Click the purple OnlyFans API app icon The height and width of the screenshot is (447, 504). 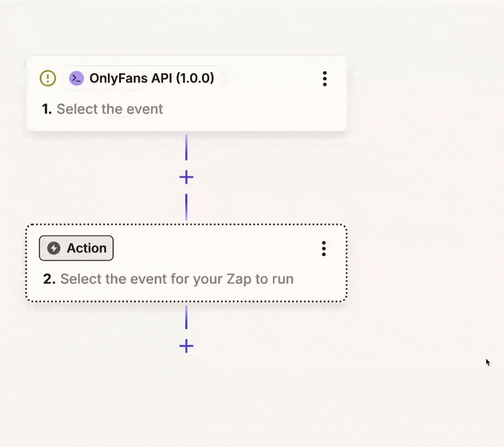coord(76,78)
